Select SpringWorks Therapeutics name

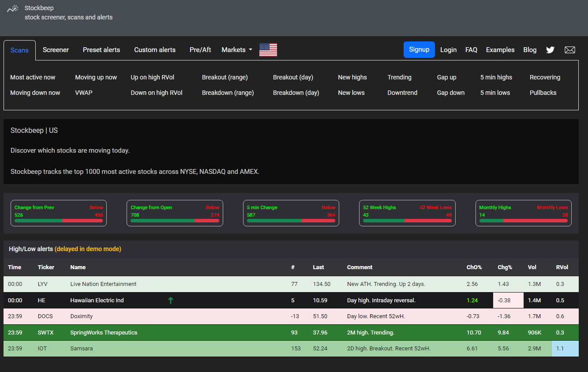click(104, 333)
